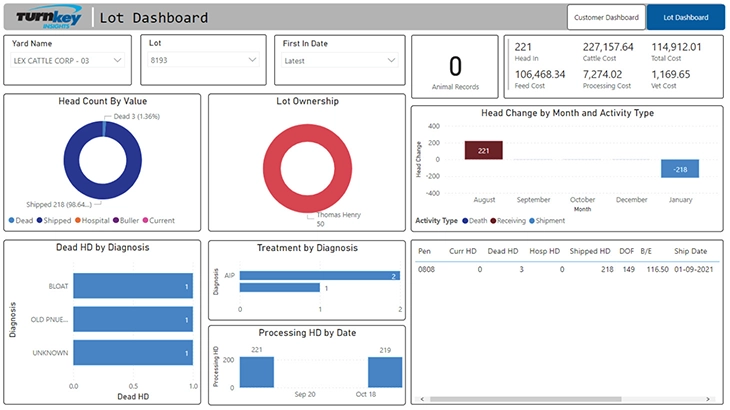Click the Shipped legend color dot
The height and width of the screenshot is (410, 730).
click(x=40, y=220)
